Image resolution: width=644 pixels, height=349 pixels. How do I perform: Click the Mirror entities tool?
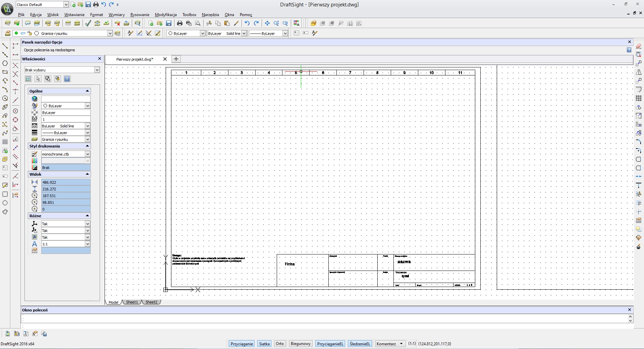pyautogui.click(x=639, y=72)
